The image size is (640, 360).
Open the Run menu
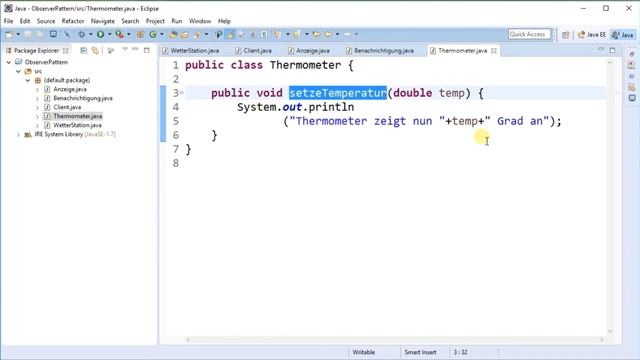click(x=177, y=21)
